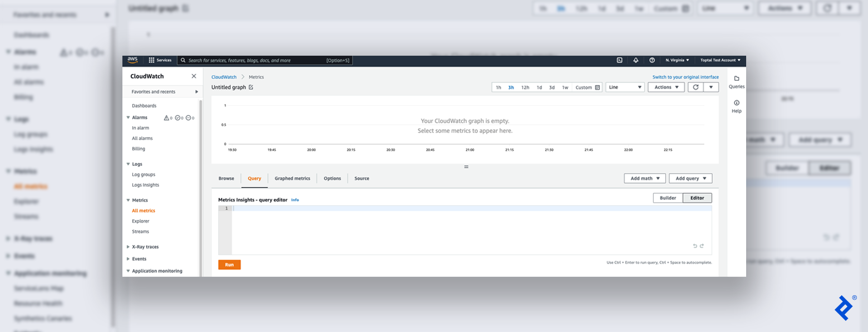Set time range to 1w
The height and width of the screenshot is (332, 868).
[565, 87]
